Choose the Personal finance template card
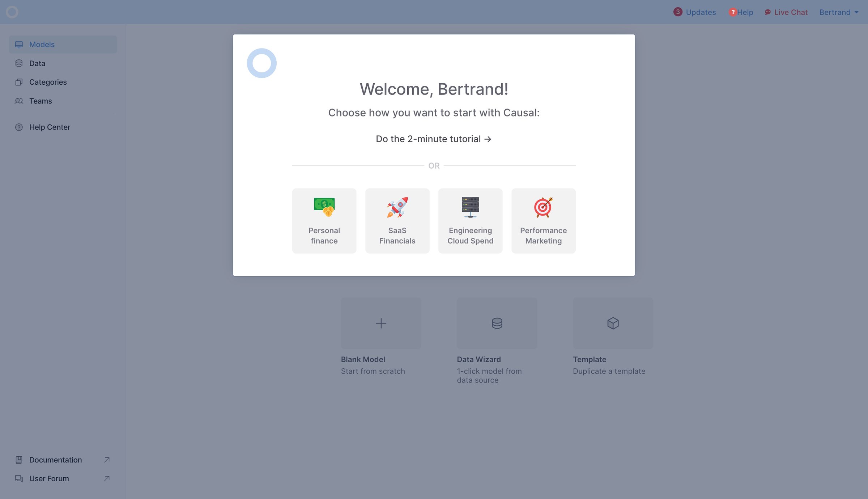The image size is (868, 499). tap(324, 221)
